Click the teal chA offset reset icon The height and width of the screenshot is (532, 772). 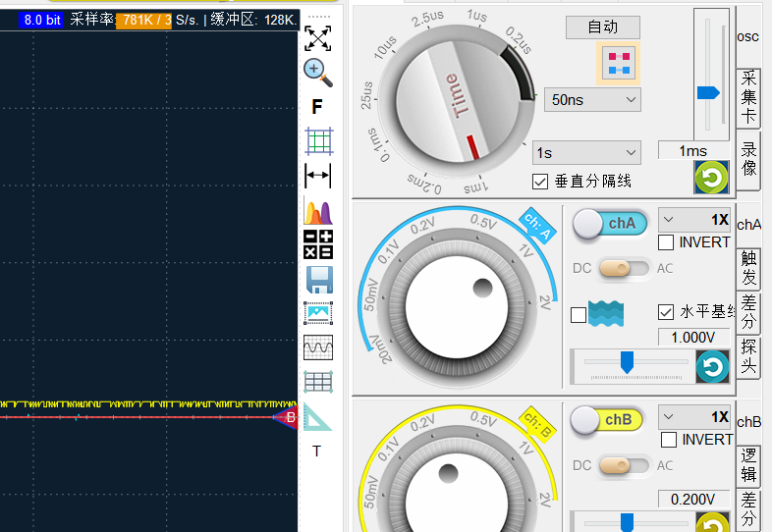tap(712, 367)
